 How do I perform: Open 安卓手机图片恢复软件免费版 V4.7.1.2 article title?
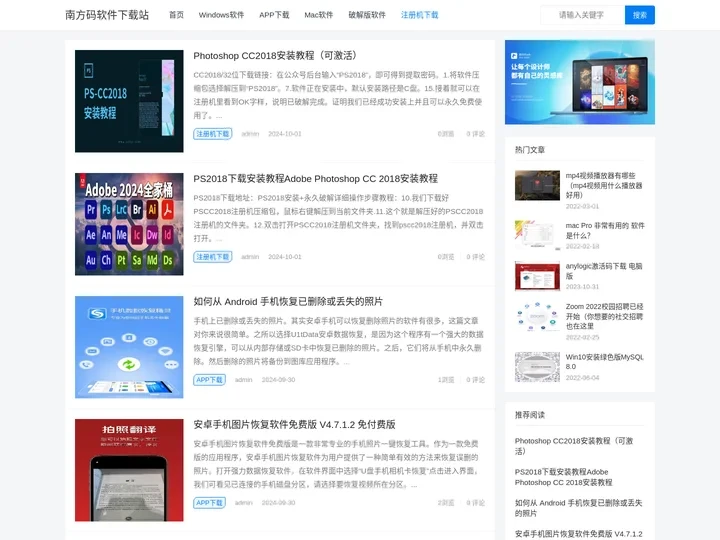click(294, 425)
